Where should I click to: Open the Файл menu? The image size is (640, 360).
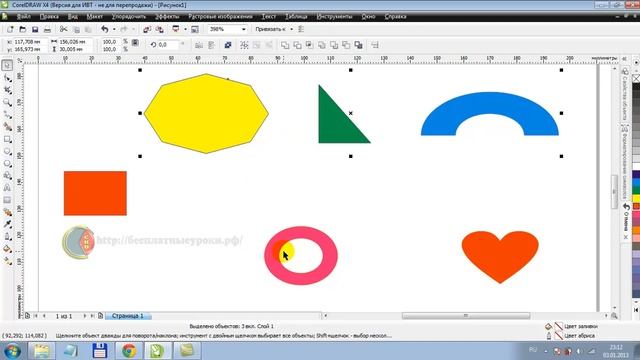point(24,17)
